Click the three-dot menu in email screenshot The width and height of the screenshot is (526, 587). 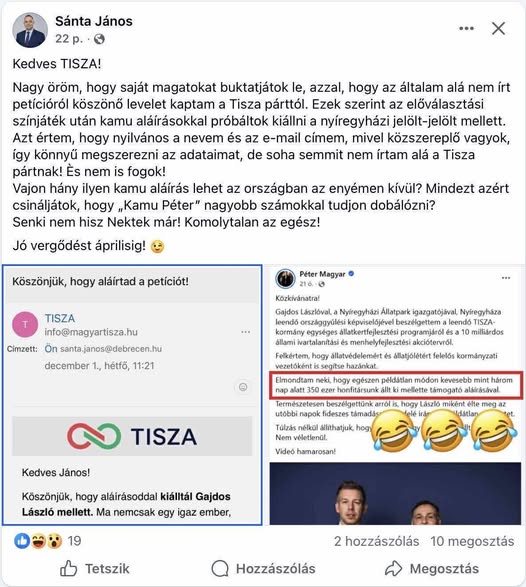pos(246,332)
